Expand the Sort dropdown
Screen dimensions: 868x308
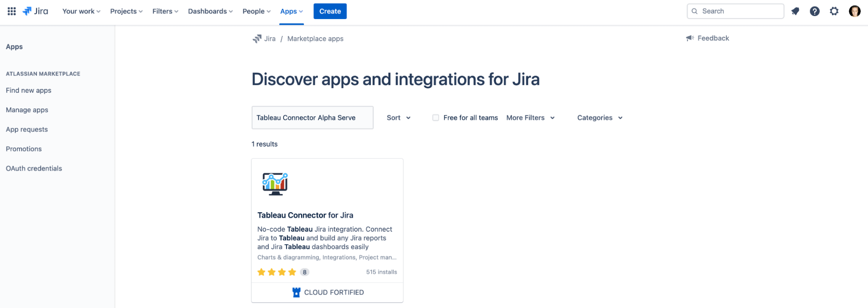tap(399, 118)
